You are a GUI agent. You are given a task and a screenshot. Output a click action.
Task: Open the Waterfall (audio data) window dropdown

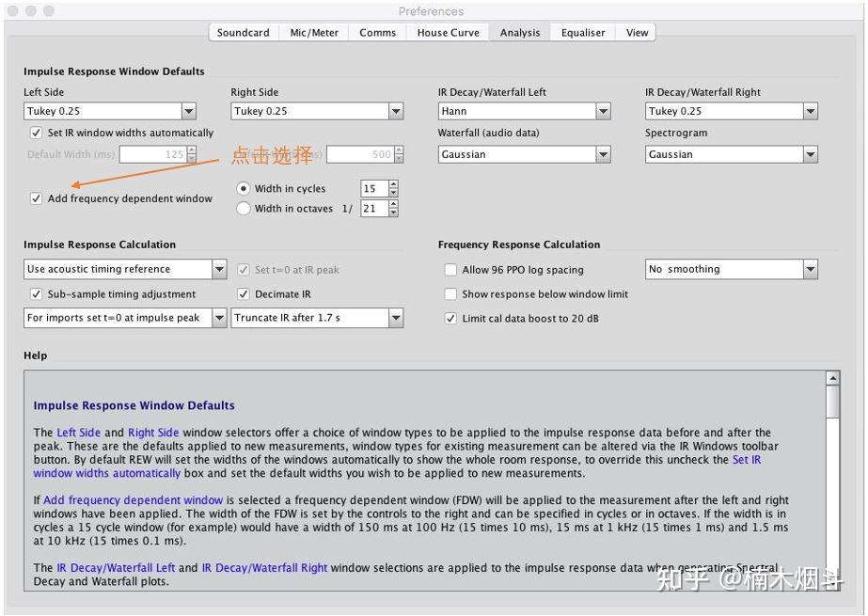click(x=524, y=154)
